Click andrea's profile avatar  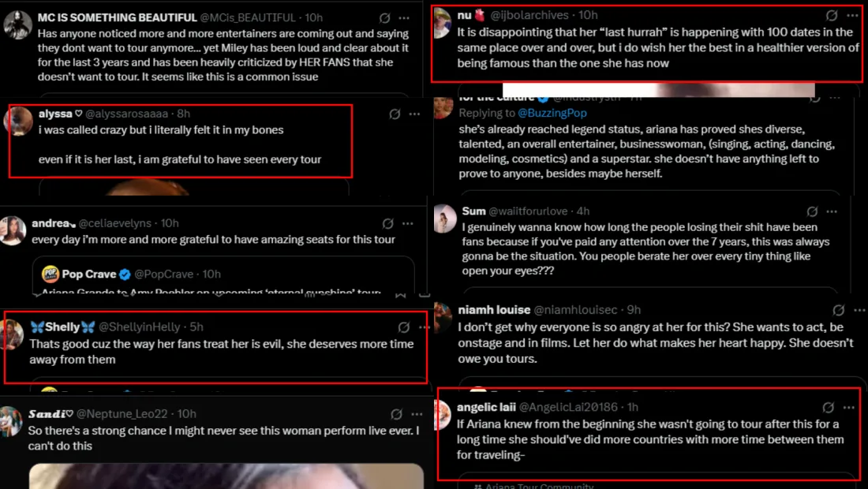(x=13, y=230)
